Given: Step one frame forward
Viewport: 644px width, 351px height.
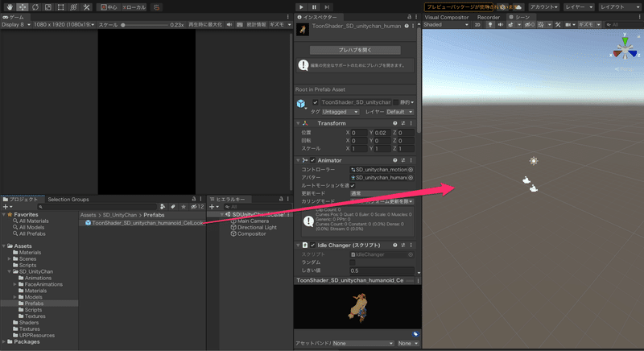Looking at the screenshot, I should tap(327, 7).
